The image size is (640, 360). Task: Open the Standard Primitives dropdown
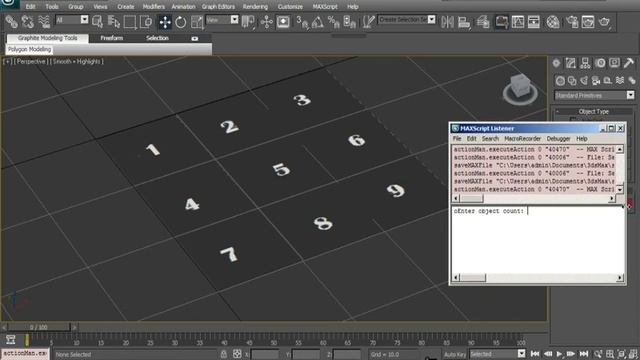click(x=594, y=95)
